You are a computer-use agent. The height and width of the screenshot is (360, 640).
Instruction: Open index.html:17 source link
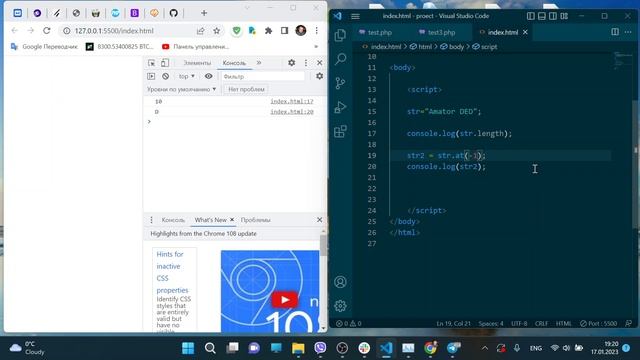coord(292,101)
